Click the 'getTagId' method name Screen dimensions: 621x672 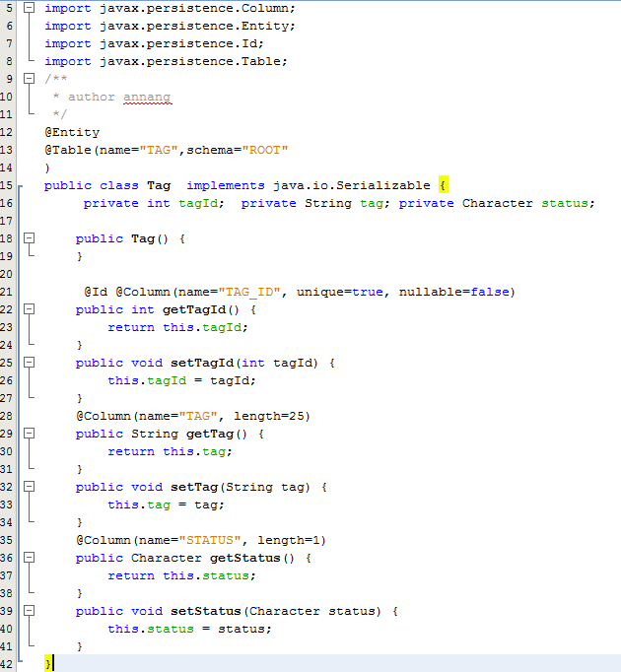(194, 309)
